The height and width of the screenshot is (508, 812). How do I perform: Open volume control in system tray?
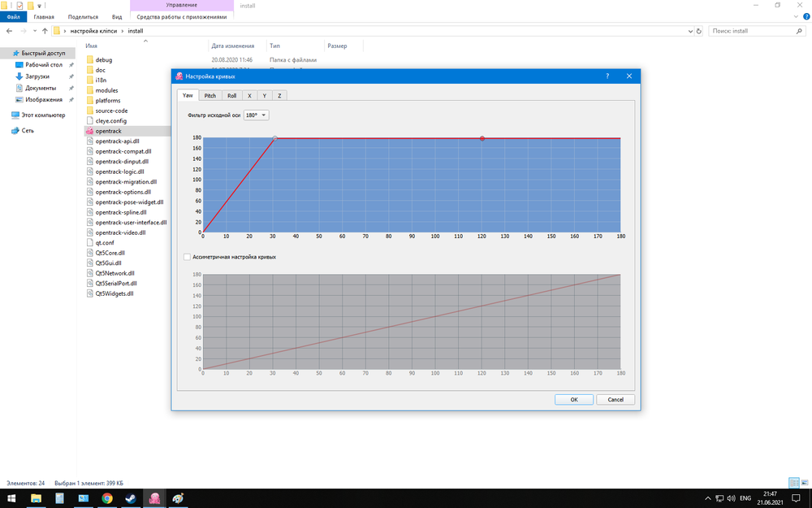coord(732,499)
